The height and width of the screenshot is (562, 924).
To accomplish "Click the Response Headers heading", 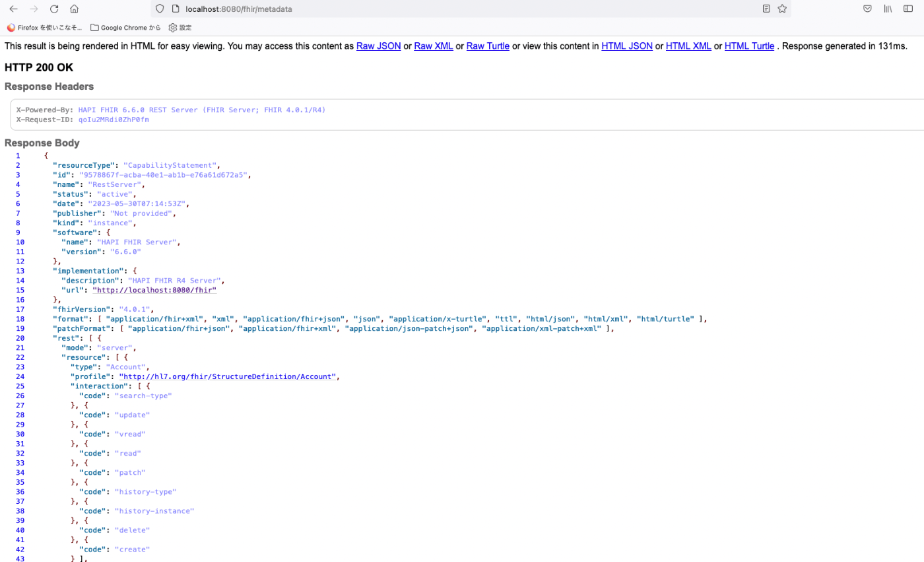I will pyautogui.click(x=49, y=87).
